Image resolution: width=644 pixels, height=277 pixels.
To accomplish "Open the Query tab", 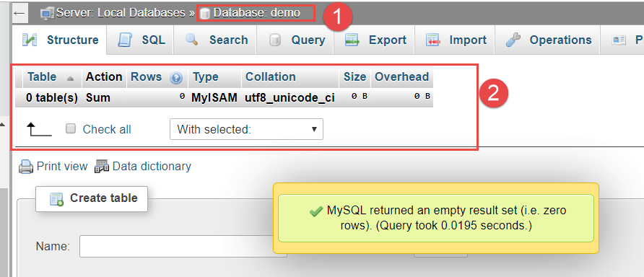I will click(x=295, y=40).
